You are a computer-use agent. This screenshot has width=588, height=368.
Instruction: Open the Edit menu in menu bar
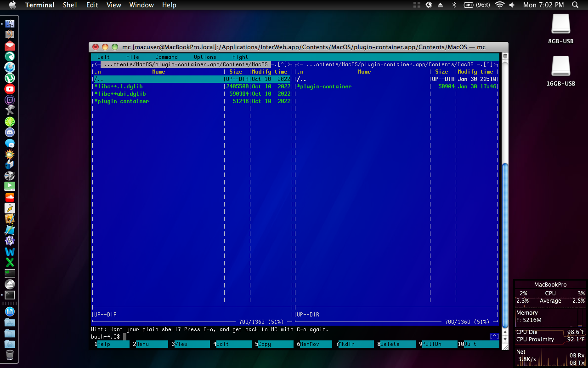pos(92,5)
